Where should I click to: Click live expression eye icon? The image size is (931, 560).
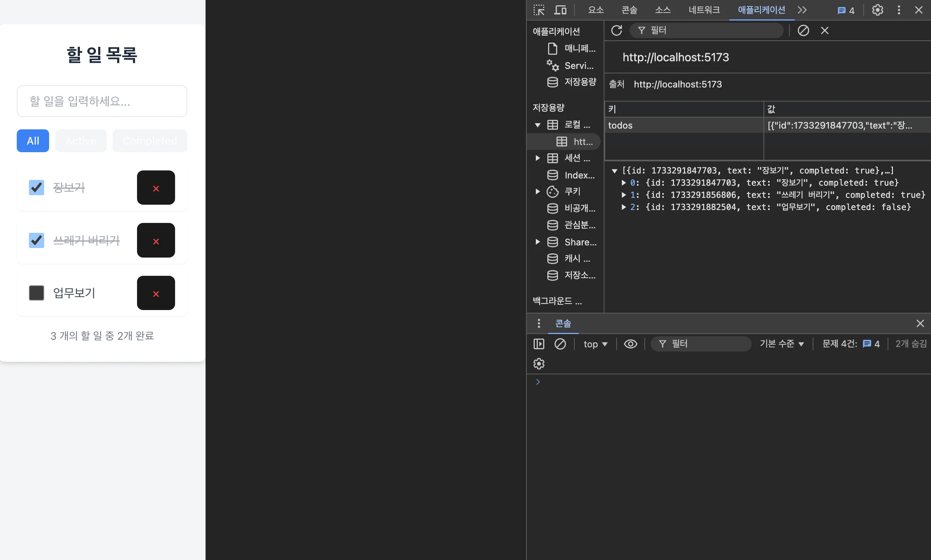tap(630, 344)
